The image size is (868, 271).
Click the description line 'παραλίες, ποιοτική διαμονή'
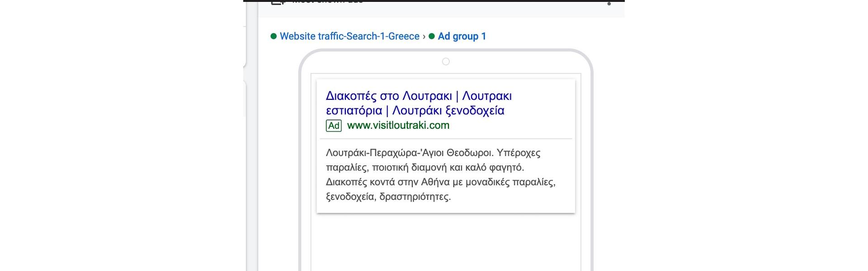425,168
